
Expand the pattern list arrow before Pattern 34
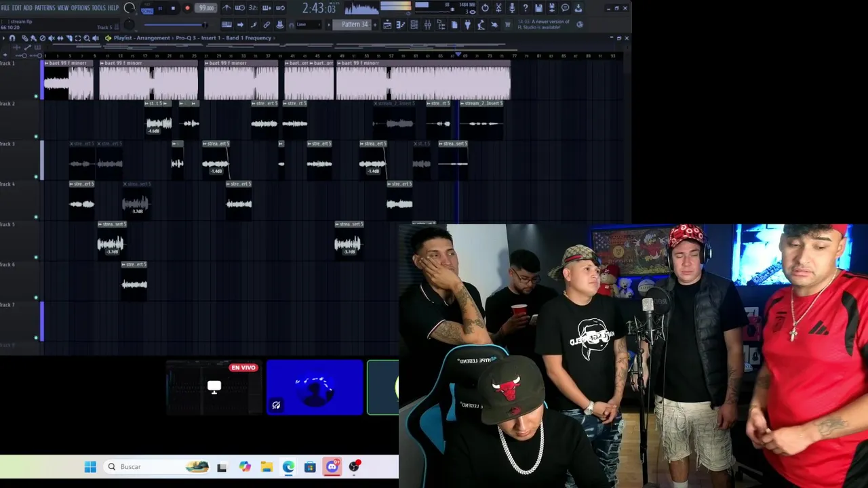[x=329, y=25]
